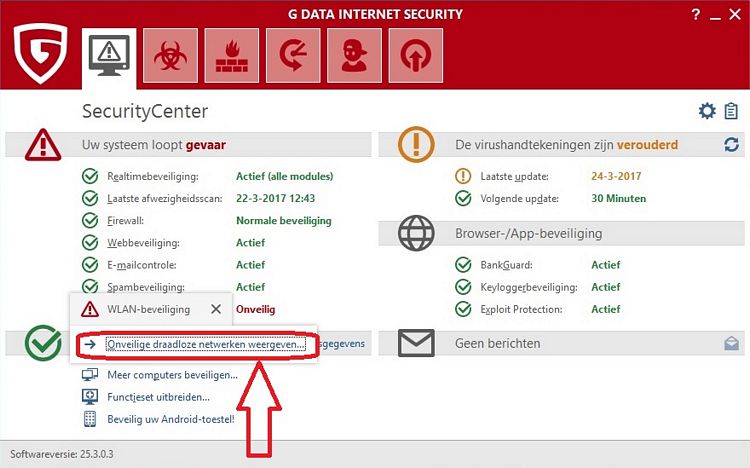Click the red Onveilig status text
This screenshot has height=468, width=750.
(x=255, y=309)
